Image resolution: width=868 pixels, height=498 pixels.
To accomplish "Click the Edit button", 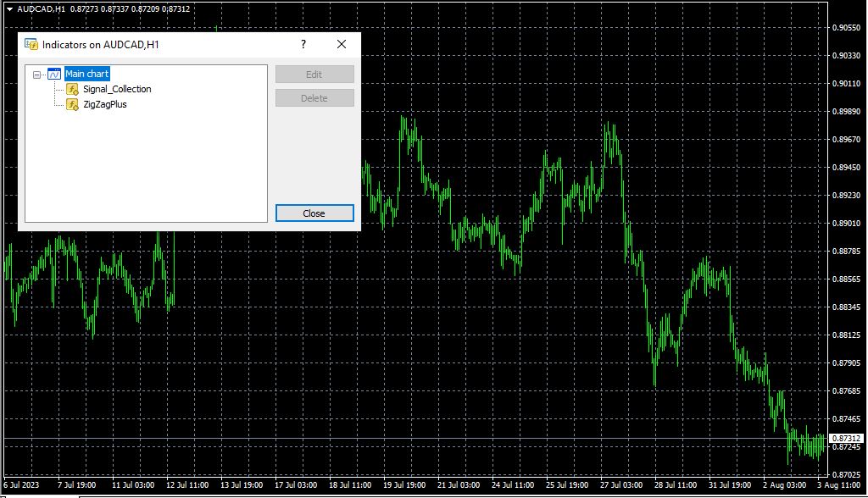I will click(314, 75).
